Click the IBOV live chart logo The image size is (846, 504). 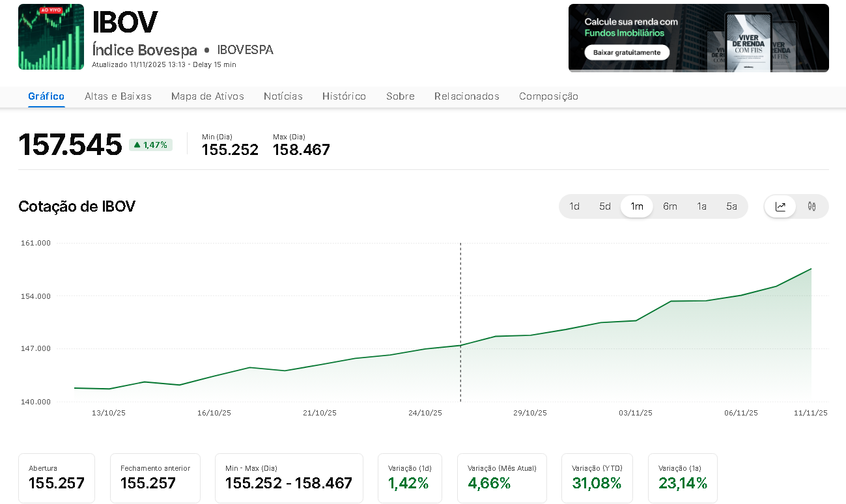tap(51, 37)
